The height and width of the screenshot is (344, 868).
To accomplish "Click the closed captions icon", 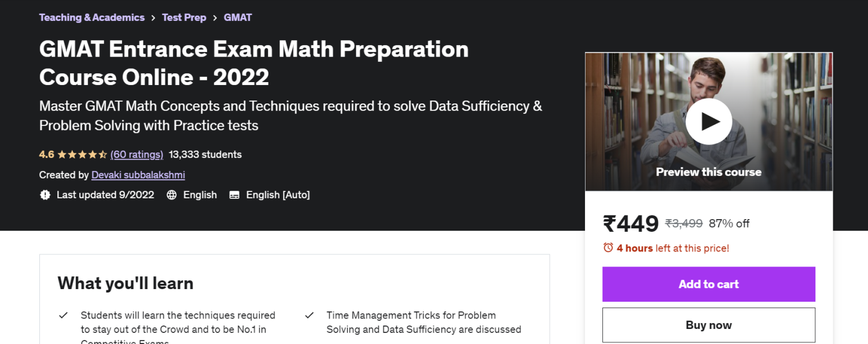I will pyautogui.click(x=234, y=195).
